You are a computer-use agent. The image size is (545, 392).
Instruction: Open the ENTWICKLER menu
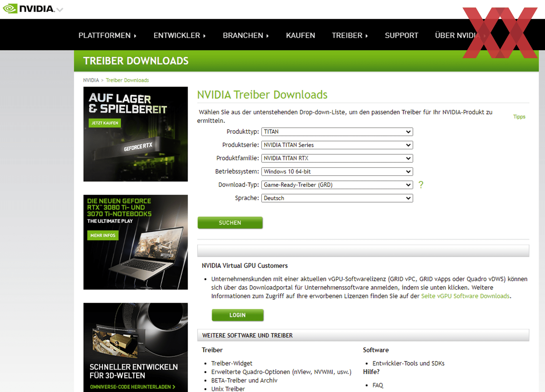tap(180, 35)
